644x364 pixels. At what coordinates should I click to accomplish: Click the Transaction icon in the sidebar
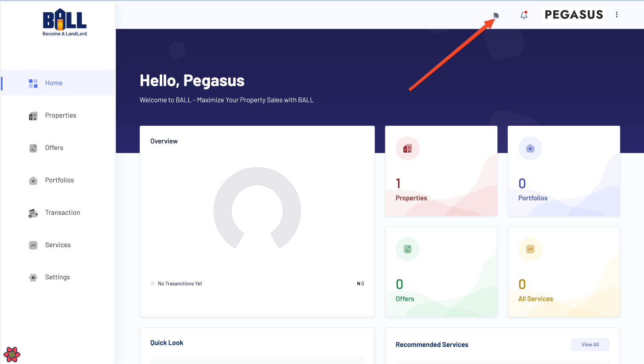point(33,213)
